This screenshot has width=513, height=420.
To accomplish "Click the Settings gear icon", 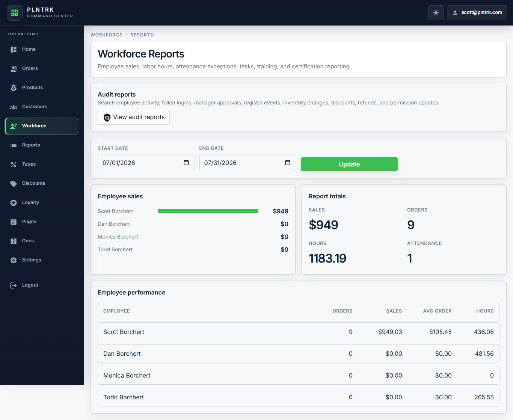I will 14,260.
